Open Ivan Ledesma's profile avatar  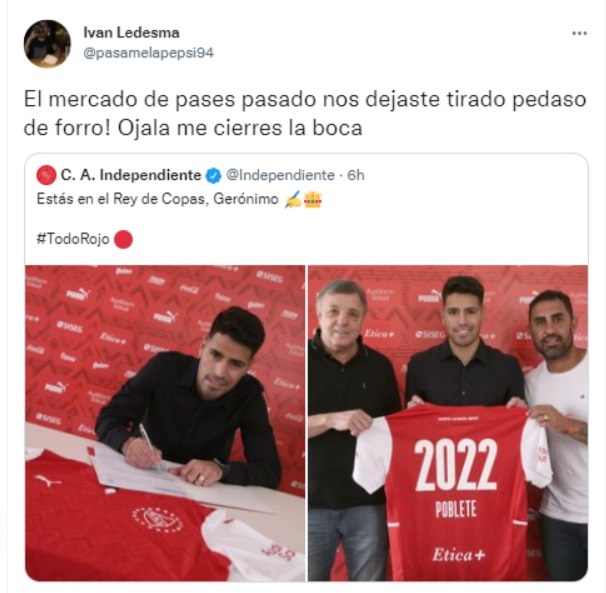pos(47,44)
